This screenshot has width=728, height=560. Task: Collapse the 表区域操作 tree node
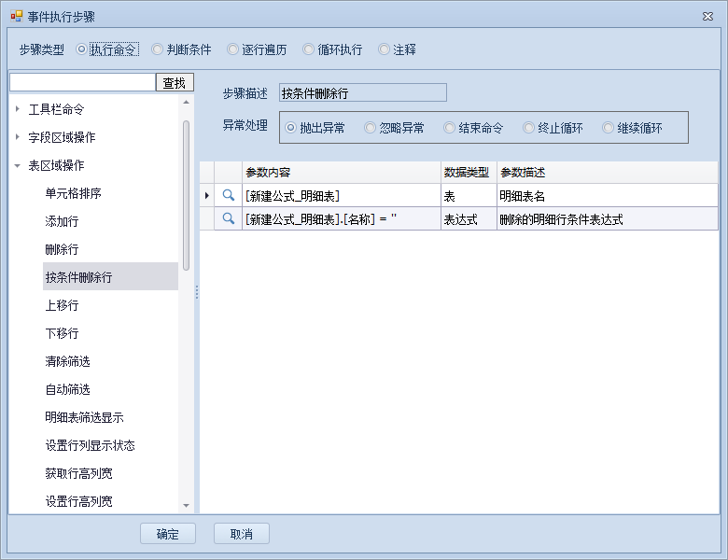[x=18, y=165]
